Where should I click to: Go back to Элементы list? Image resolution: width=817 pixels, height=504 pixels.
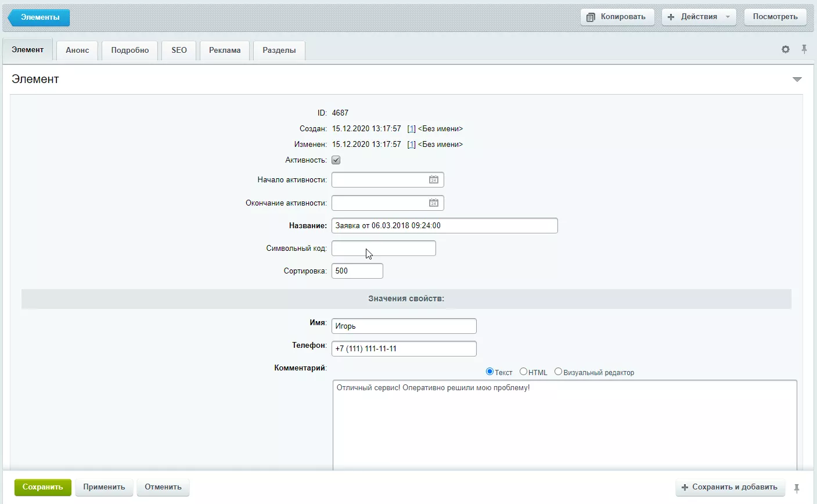tap(39, 17)
